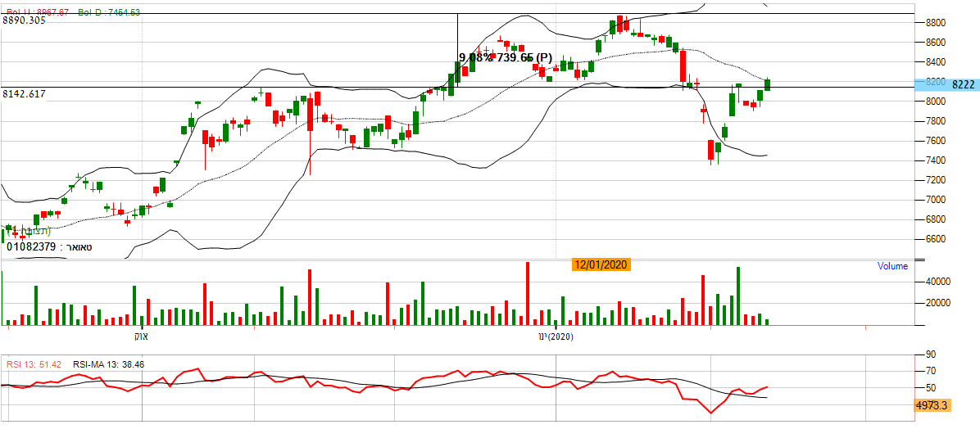
Task: Click the אוק month axis label
Action: (x=140, y=336)
